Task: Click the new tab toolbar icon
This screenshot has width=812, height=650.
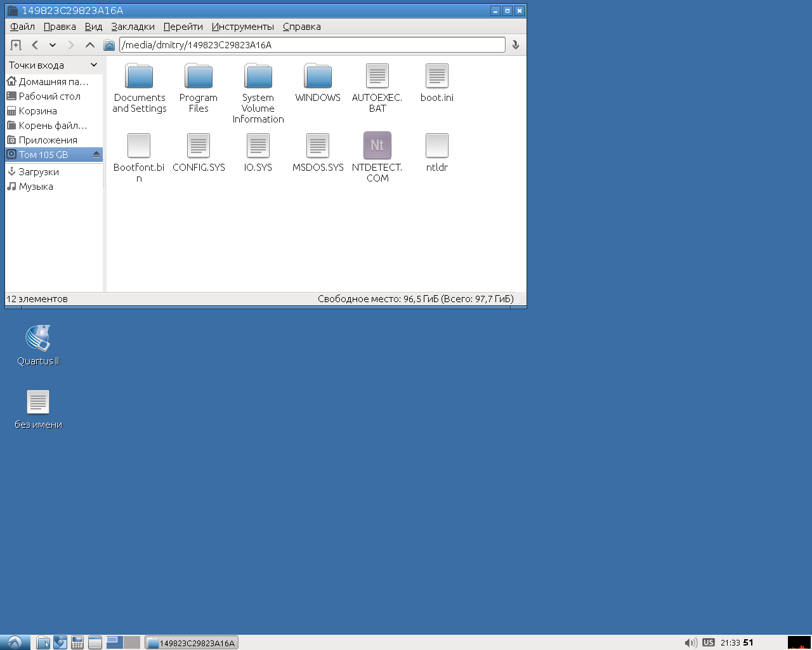Action: pyautogui.click(x=16, y=45)
